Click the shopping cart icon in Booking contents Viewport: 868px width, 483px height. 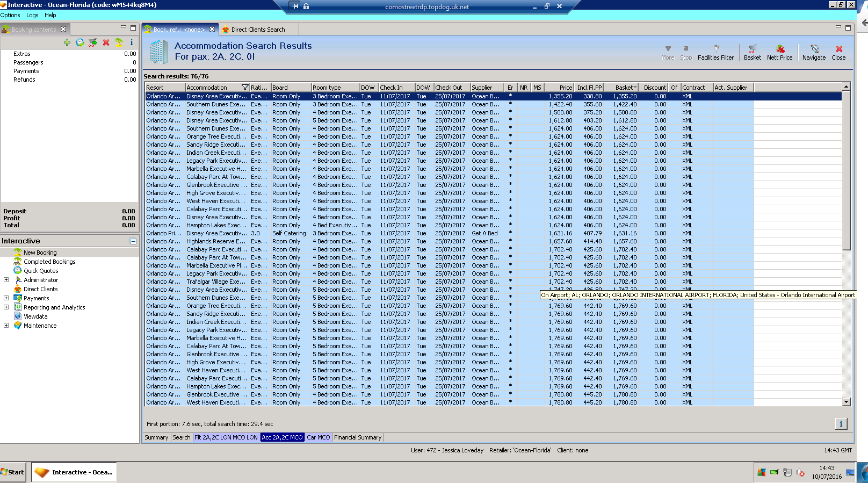coord(93,42)
